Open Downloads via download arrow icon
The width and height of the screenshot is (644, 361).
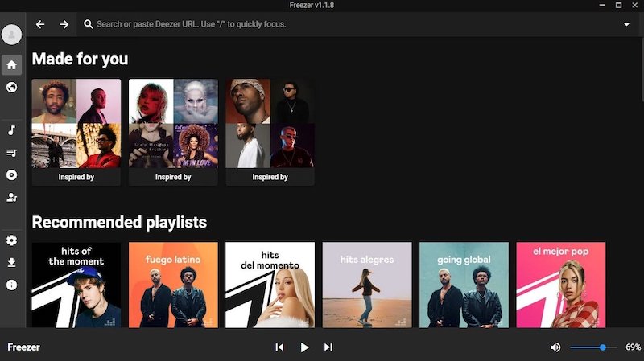pyautogui.click(x=11, y=262)
